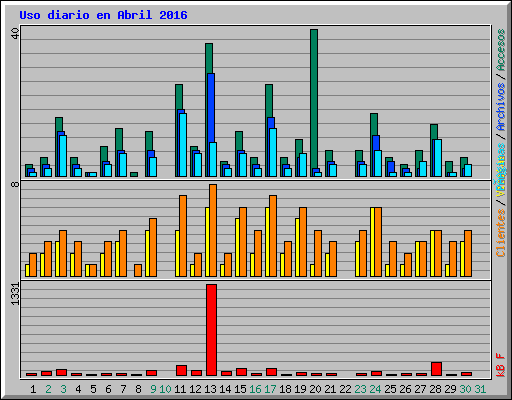This screenshot has height=400, width=512.
Task: Click the tall red KB bar for day 13
Action: [211, 330]
